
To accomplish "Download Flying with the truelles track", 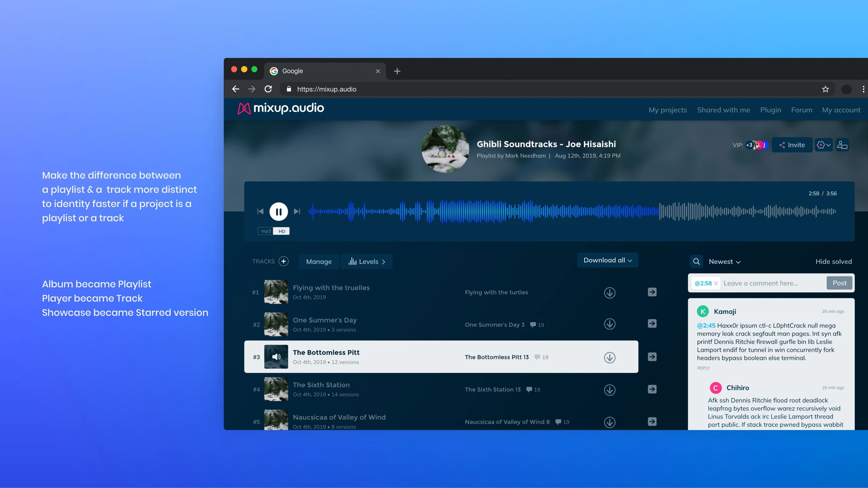I will [609, 293].
